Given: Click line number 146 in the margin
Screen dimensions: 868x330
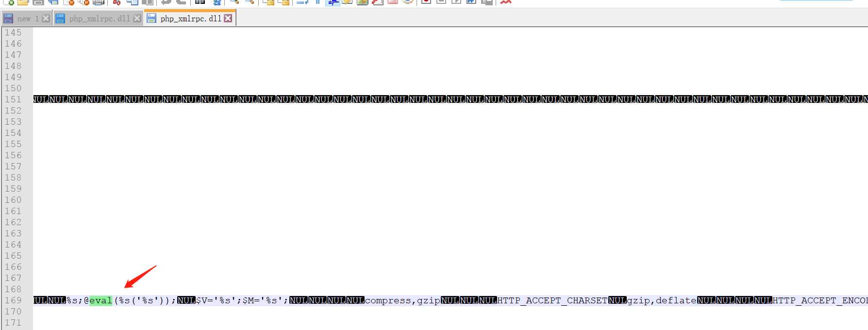Looking at the screenshot, I should coord(13,44).
